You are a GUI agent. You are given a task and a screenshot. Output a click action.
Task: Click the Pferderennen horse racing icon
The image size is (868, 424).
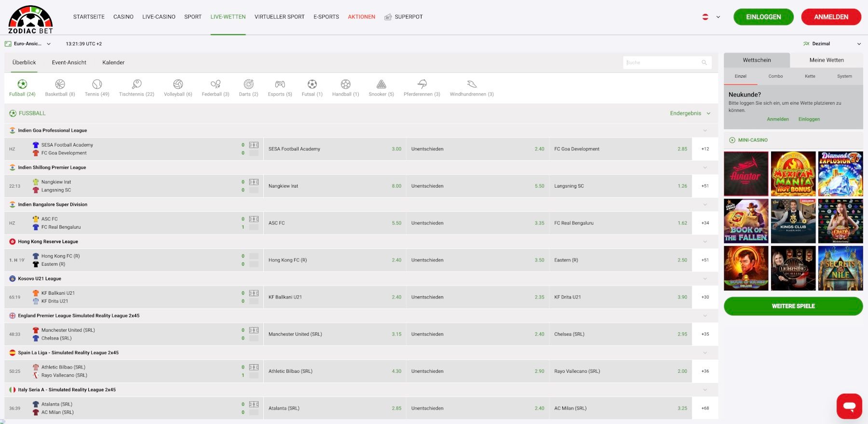tap(422, 84)
